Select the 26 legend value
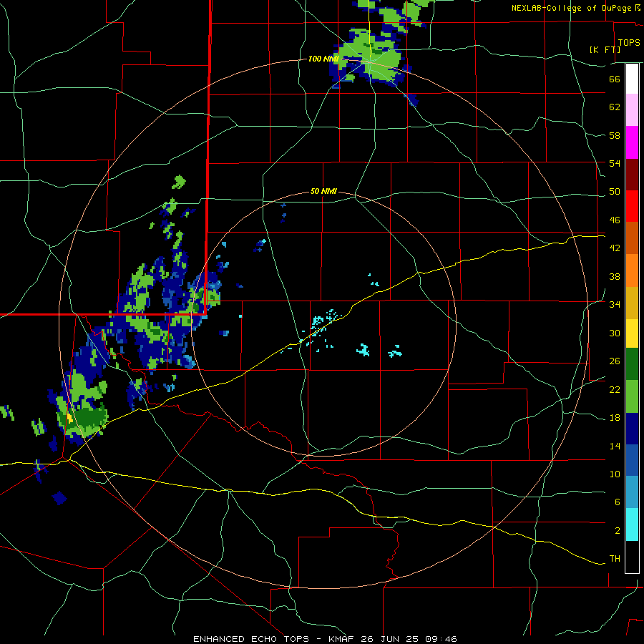The image size is (644, 644). (x=615, y=361)
